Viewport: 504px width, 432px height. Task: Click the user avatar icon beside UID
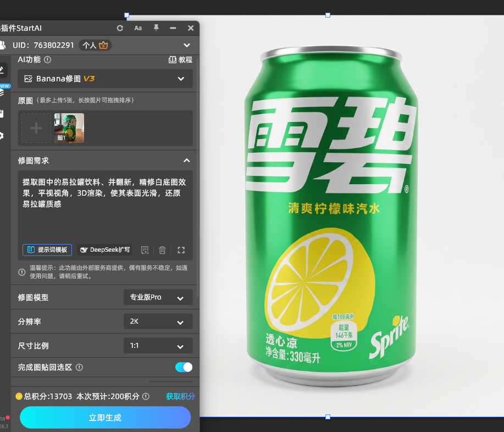[x=3, y=45]
